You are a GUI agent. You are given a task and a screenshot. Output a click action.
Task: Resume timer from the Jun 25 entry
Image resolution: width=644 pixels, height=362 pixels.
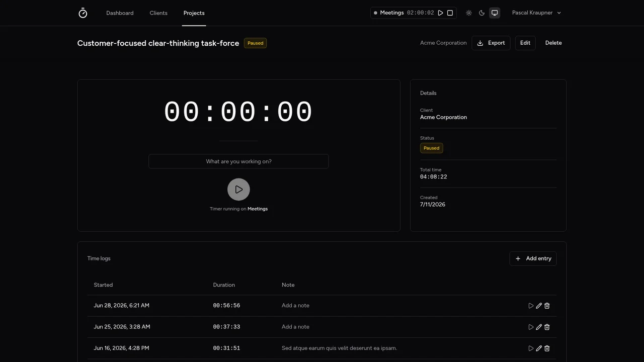click(x=531, y=327)
